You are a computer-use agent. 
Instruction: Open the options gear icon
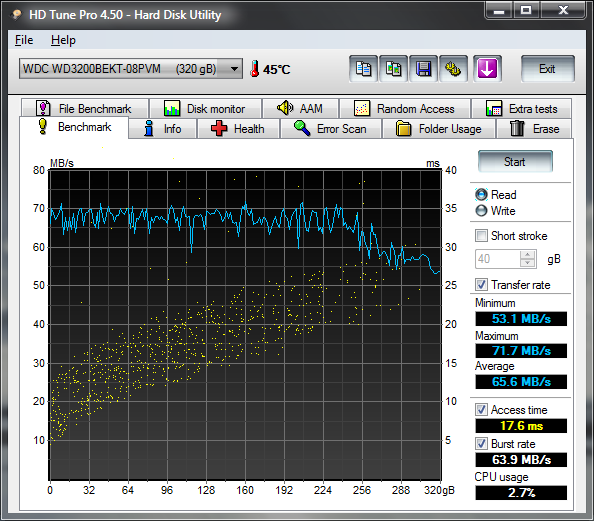(453, 69)
